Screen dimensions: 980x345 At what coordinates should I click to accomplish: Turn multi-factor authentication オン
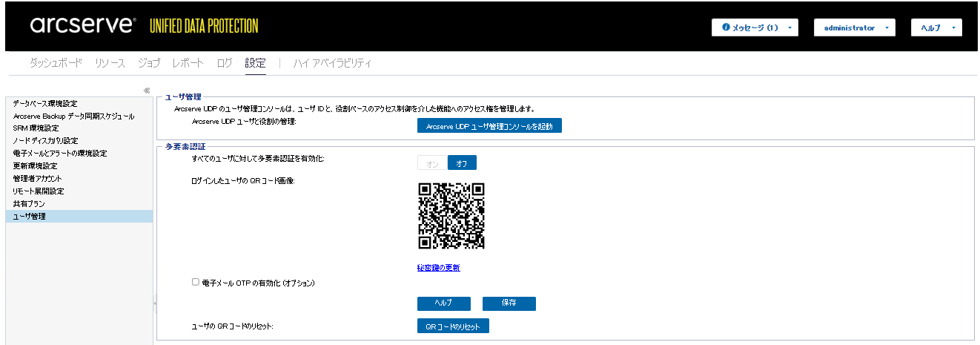(432, 163)
